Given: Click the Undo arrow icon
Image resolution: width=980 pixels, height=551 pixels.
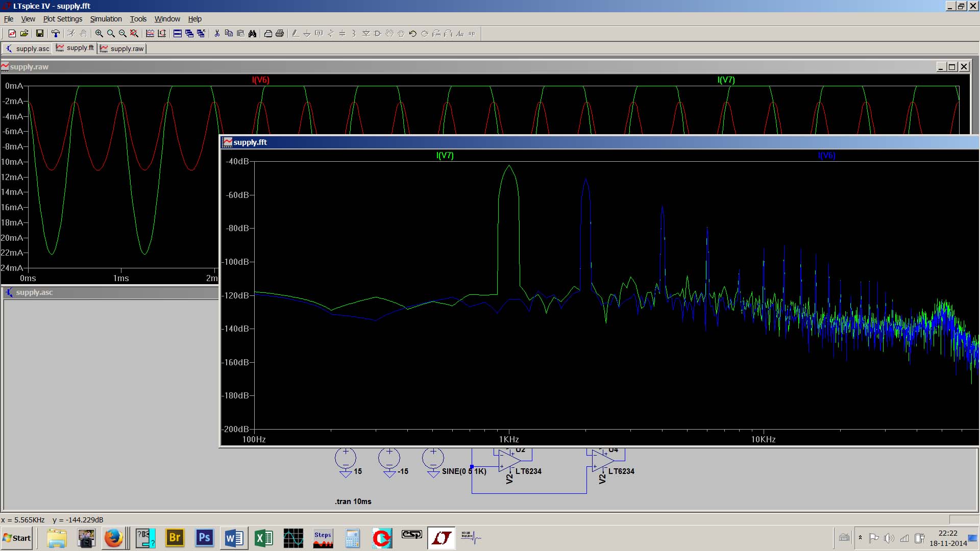Looking at the screenshot, I should pos(413,34).
